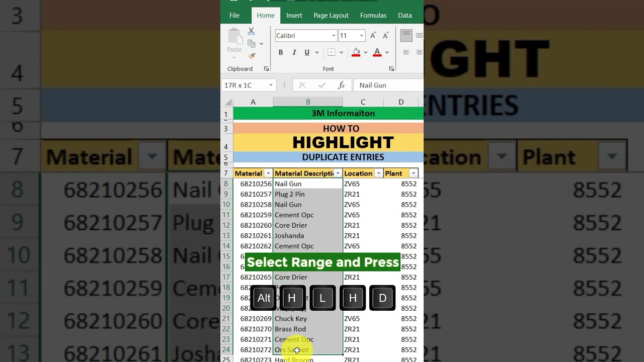The height and width of the screenshot is (362, 644).
Task: Click Material cell 68210270
Action: 253,329
